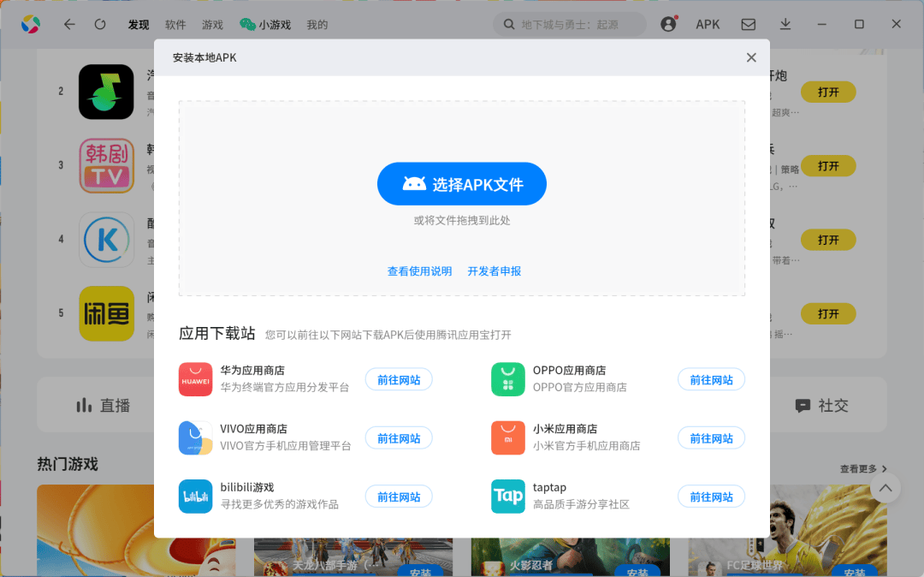The width and height of the screenshot is (924, 577).
Task: Click the 选择APK文件 button
Action: click(x=462, y=184)
